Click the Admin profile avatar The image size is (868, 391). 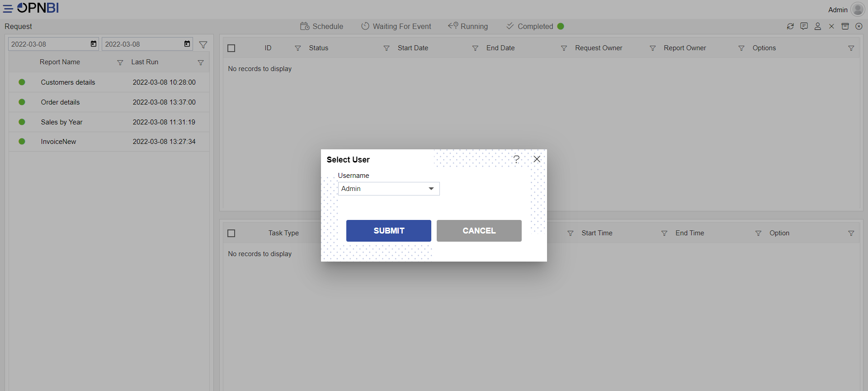point(858,9)
